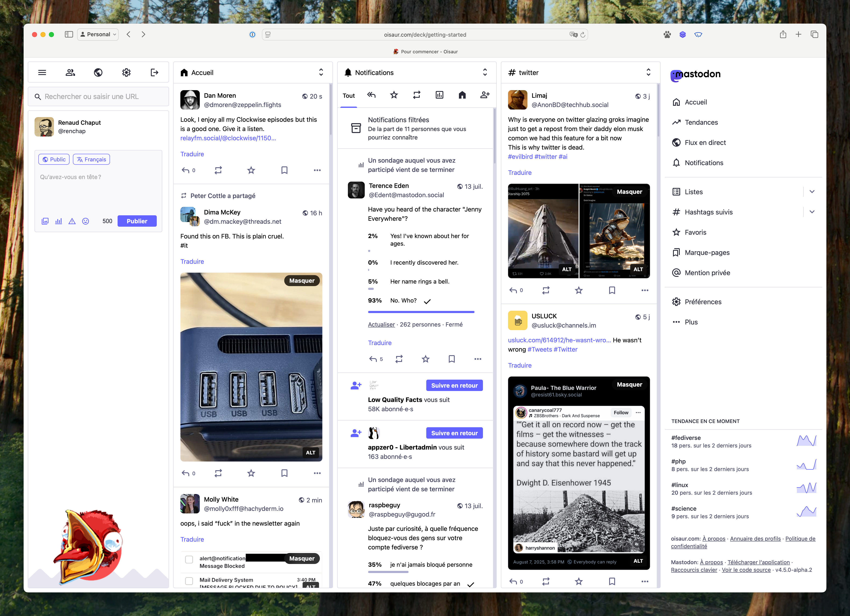Click the Safari share icon
Image resolution: width=850 pixels, height=616 pixels.
tap(783, 35)
